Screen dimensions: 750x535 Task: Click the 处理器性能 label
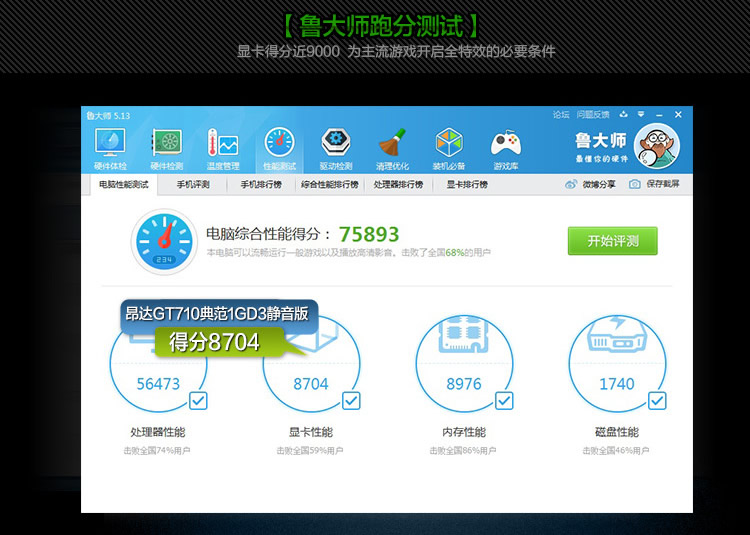pos(158,432)
